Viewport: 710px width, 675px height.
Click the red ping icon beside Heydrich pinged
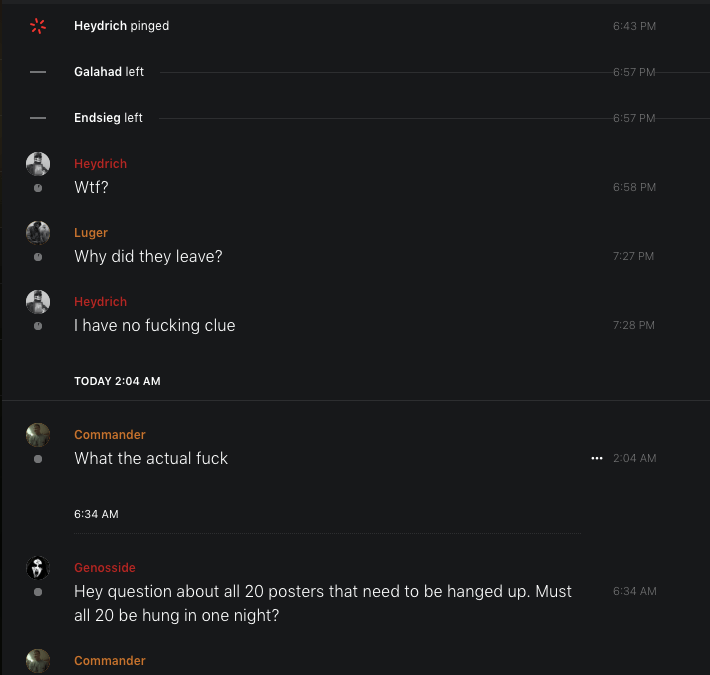pos(38,26)
